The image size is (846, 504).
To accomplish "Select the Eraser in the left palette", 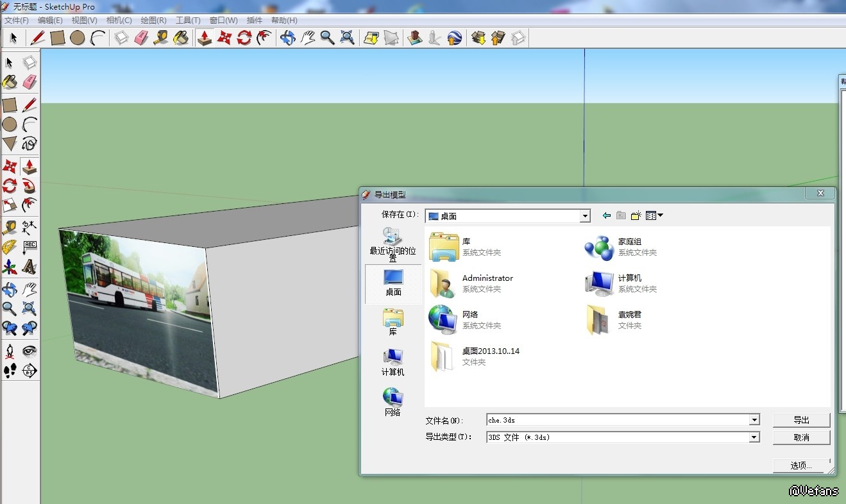I will pyautogui.click(x=30, y=82).
